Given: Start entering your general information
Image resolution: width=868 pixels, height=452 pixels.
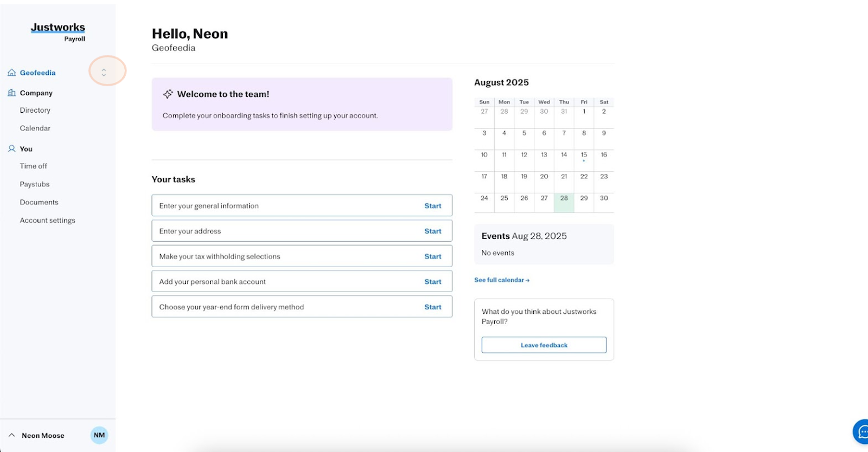Looking at the screenshot, I should (432, 206).
